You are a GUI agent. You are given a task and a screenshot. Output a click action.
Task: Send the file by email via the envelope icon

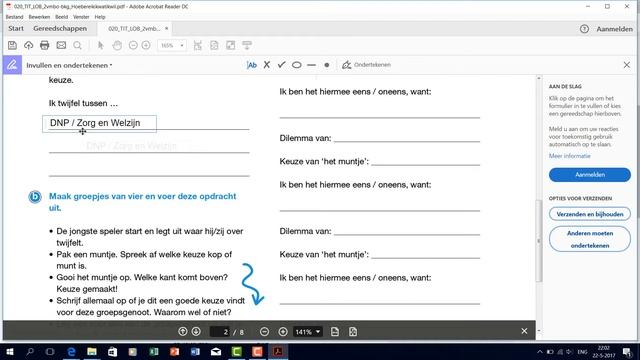(x=61, y=45)
